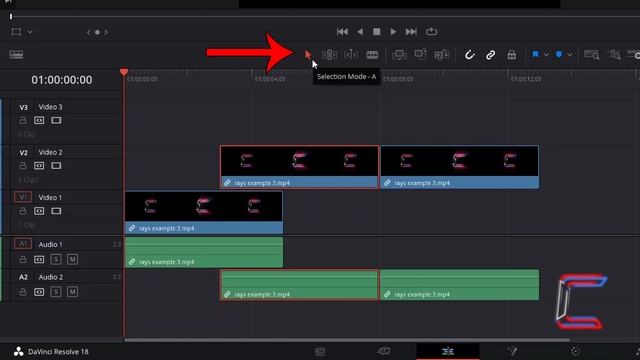Click the Overwrite Clip toolbar icon
Screen dimensions: 640x360
click(x=420, y=54)
